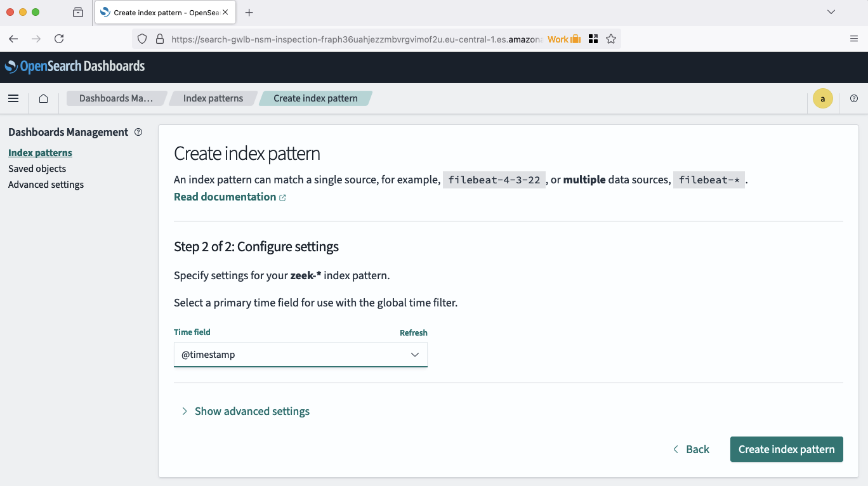Click the Create index pattern button
Screen dimensions: 868x486
click(786, 449)
